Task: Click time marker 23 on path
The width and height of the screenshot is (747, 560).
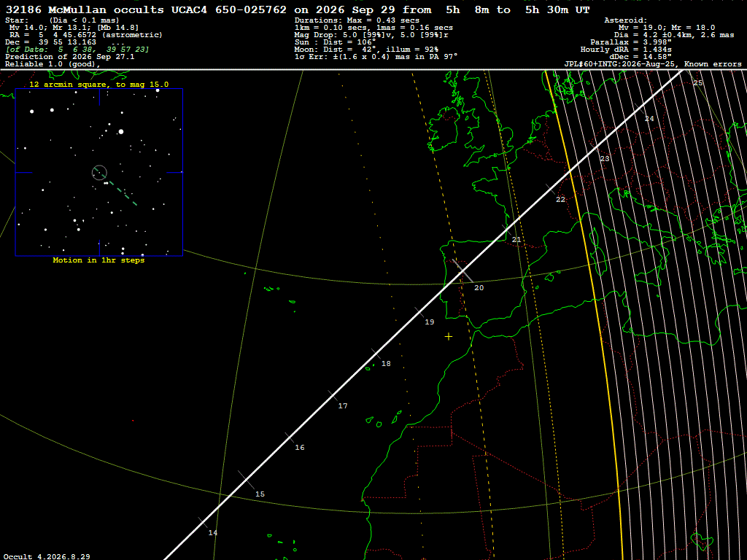Action: click(604, 158)
